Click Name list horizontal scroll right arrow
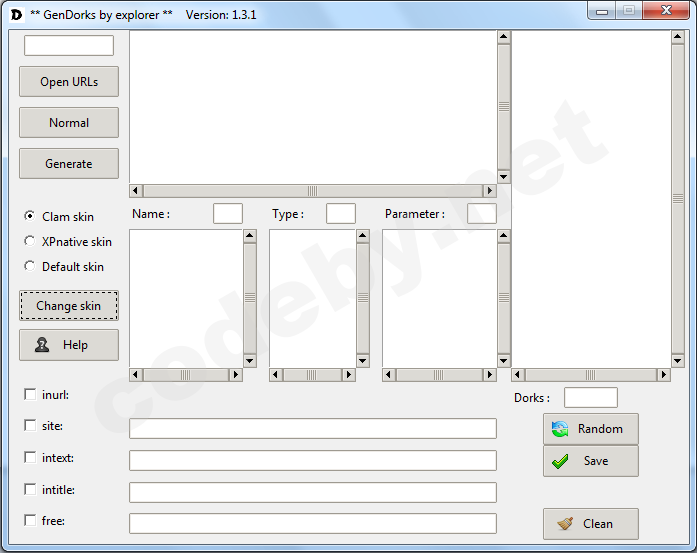Screen dimensions: 697x553 point(236,375)
